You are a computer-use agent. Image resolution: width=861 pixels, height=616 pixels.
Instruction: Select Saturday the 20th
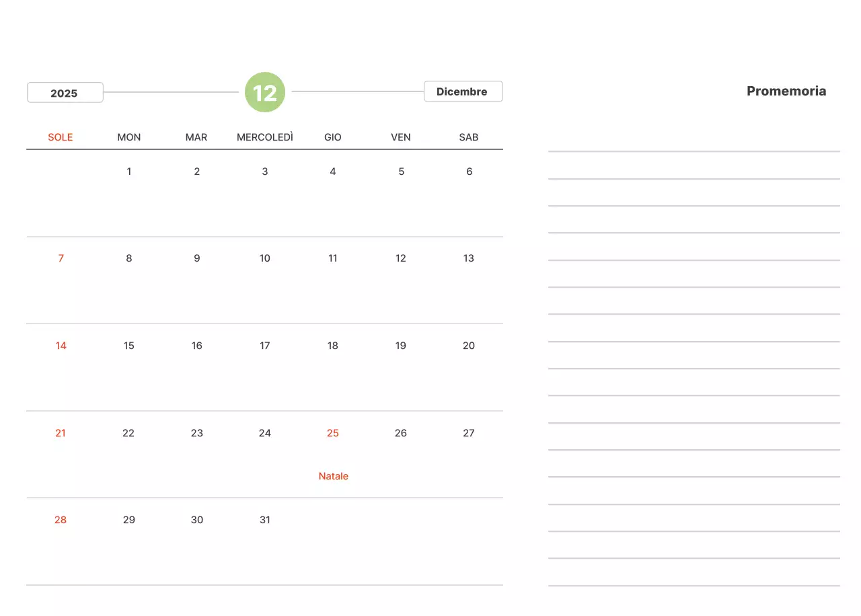pos(469,346)
